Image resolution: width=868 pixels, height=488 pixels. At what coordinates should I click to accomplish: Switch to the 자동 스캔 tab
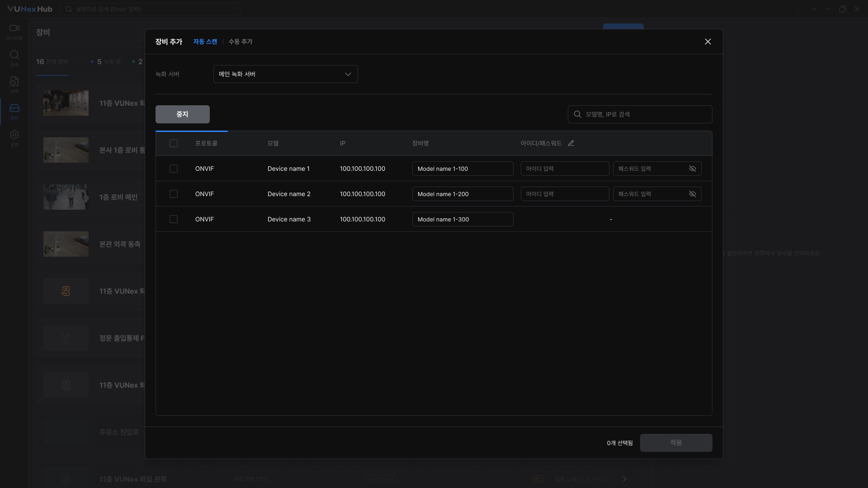(x=205, y=42)
